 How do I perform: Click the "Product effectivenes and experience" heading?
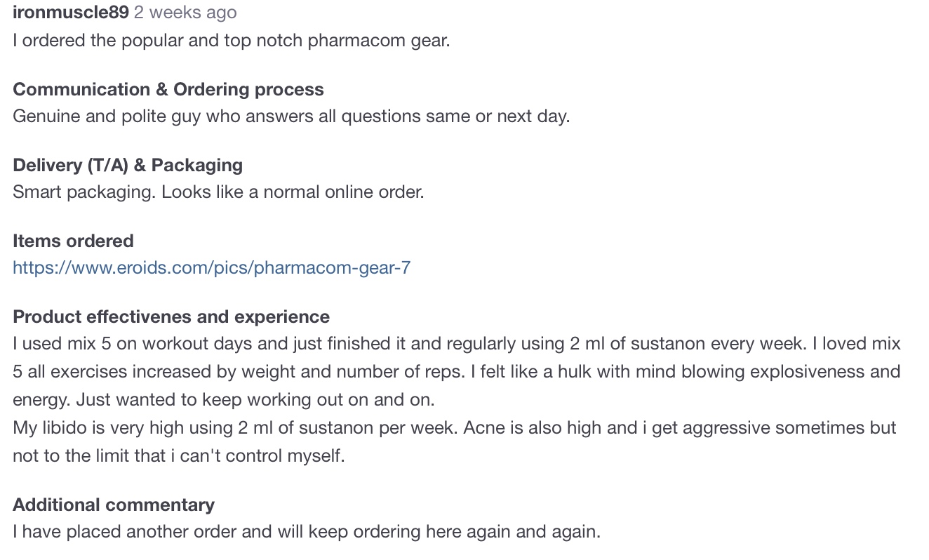point(171,316)
